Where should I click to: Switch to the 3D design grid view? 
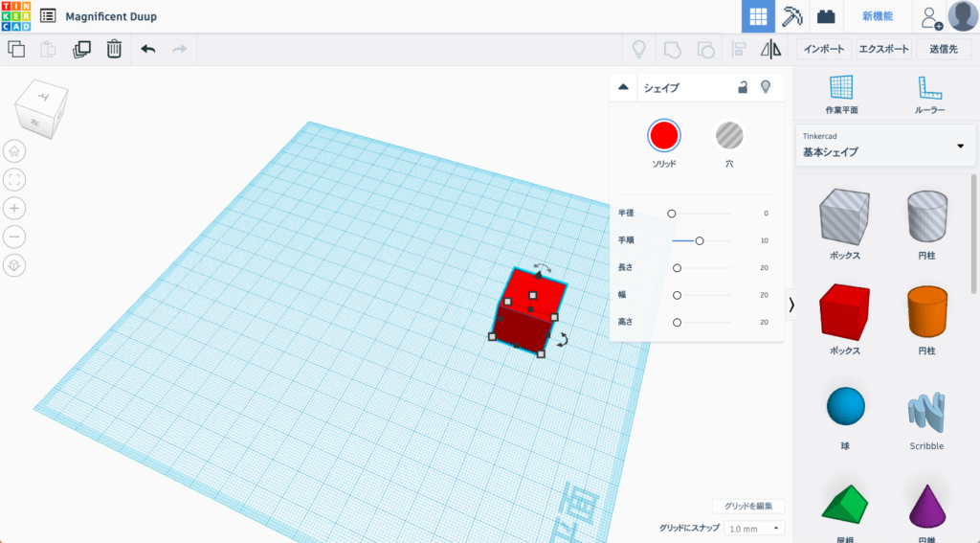(758, 16)
